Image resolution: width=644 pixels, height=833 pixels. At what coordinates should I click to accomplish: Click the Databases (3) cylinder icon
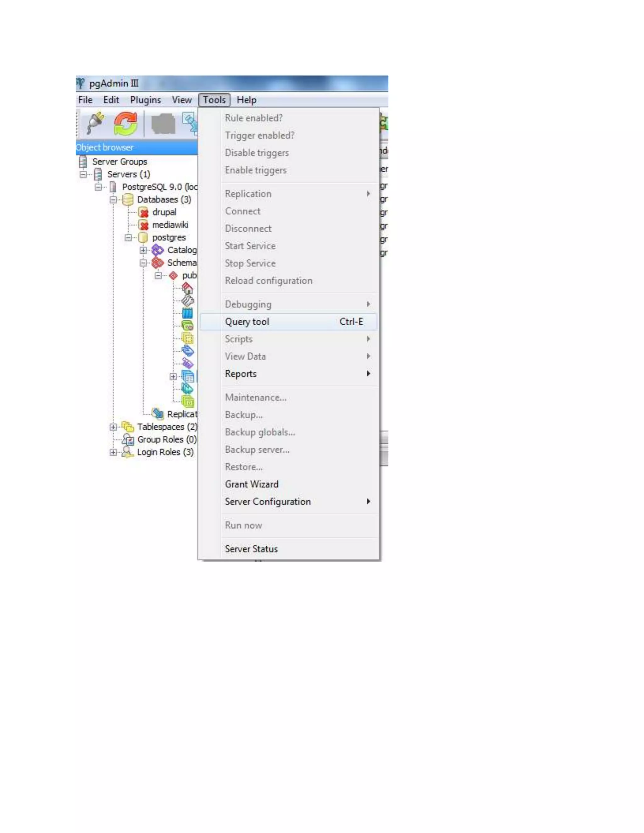click(128, 200)
